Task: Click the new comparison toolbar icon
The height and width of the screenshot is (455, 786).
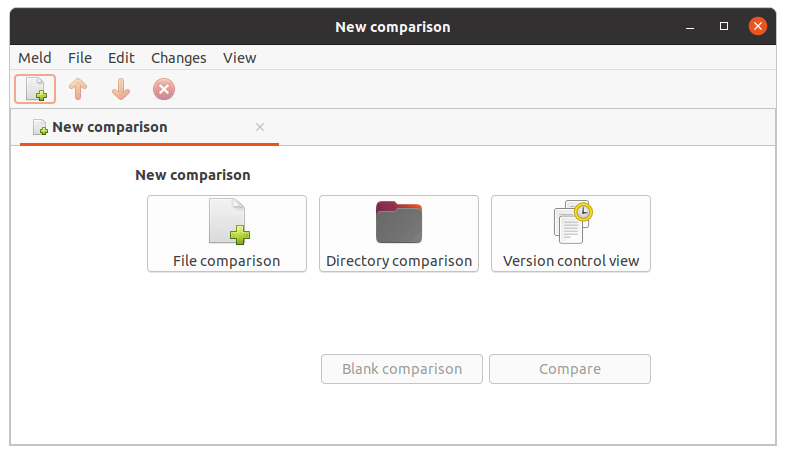Action: click(x=35, y=89)
